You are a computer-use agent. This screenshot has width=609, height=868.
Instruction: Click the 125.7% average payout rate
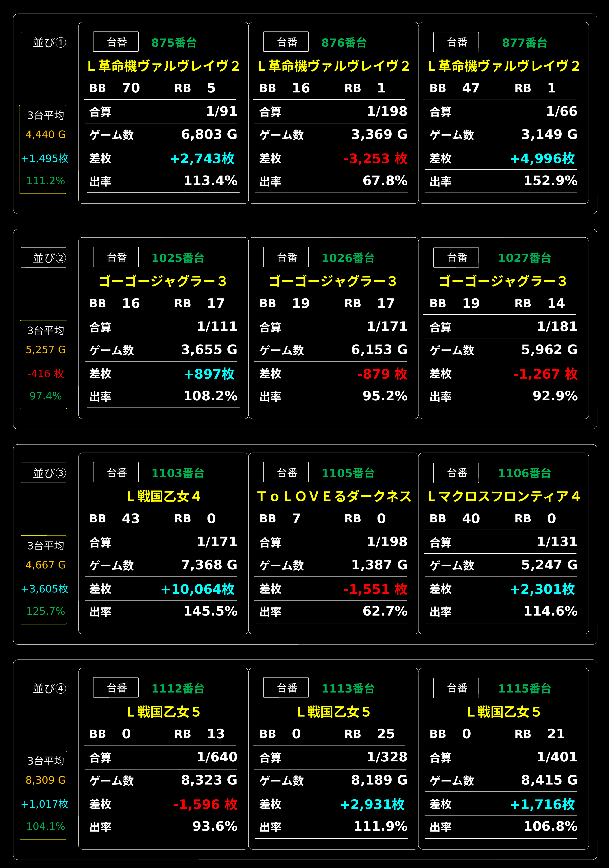[x=45, y=611]
